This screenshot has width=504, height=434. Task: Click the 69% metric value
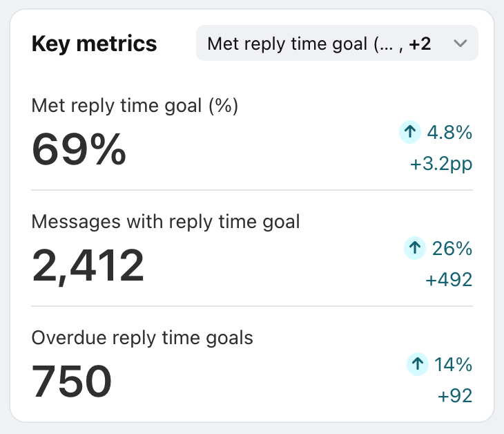(79, 149)
